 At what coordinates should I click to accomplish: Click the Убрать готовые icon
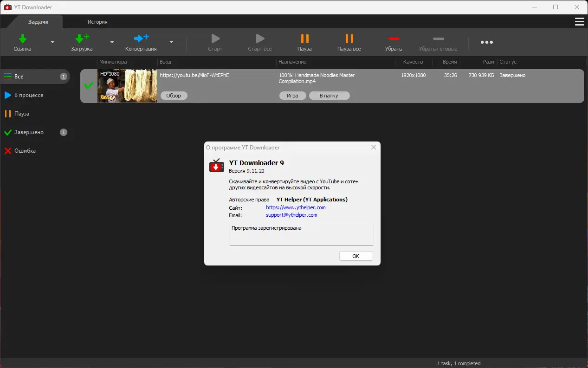pos(438,39)
